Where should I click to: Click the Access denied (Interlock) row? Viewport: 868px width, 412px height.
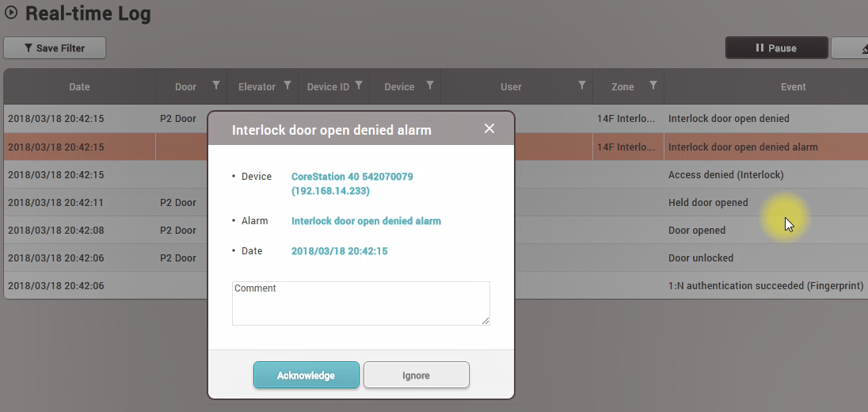point(725,174)
